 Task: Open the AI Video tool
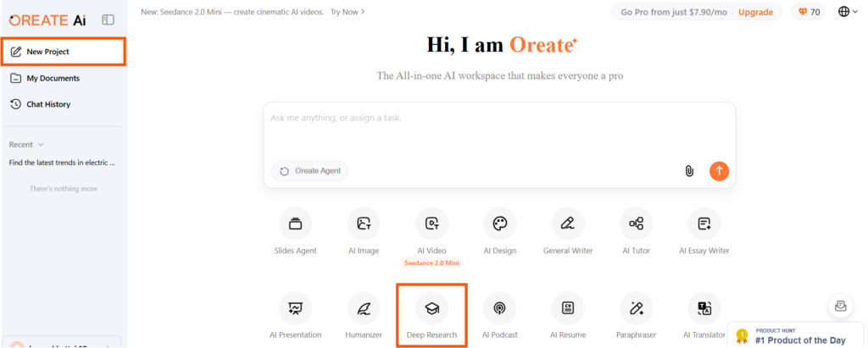pos(431,231)
